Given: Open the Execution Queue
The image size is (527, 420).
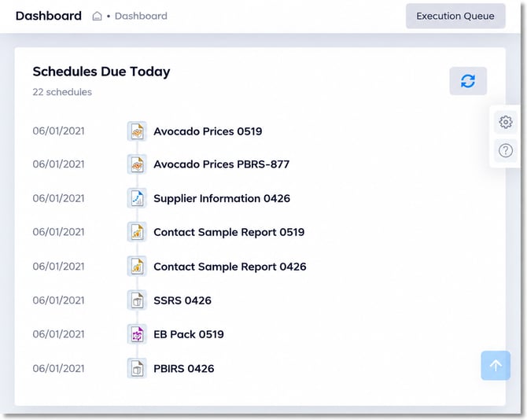Looking at the screenshot, I should click(x=455, y=16).
